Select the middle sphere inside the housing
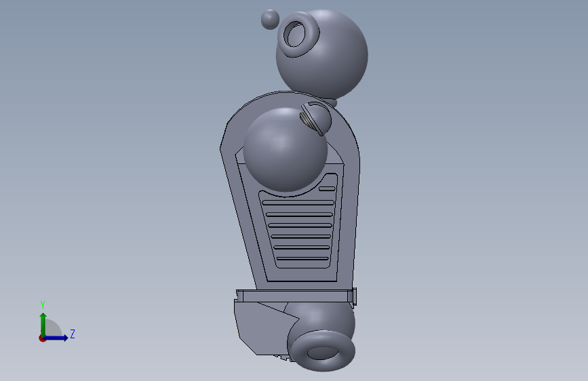Image resolution: width=588 pixels, height=381 pixels. [x=285, y=150]
